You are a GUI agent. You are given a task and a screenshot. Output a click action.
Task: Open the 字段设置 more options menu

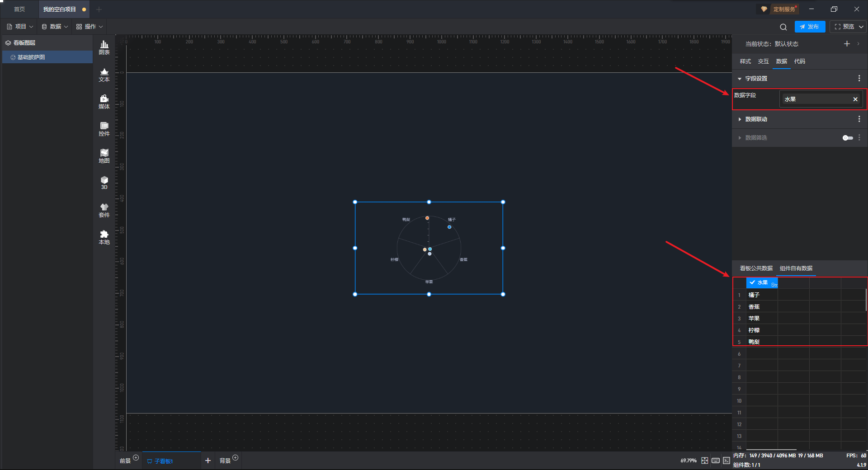tap(859, 79)
